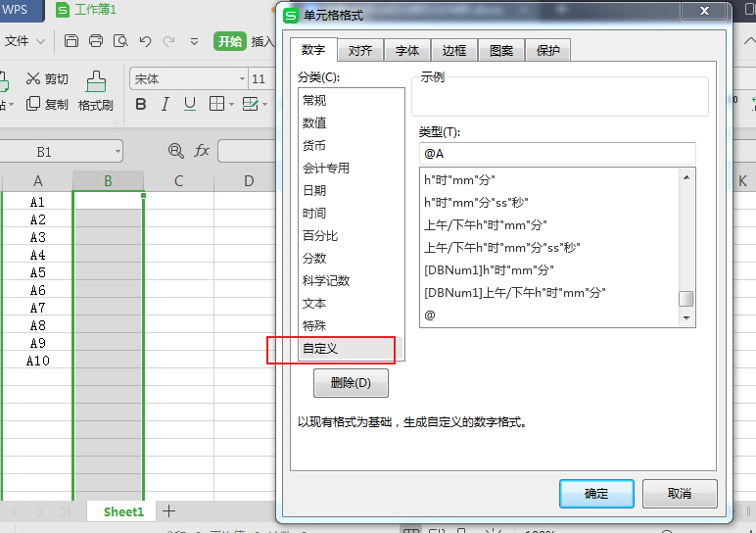
Task: Choose the @ format entry
Action: 548,315
